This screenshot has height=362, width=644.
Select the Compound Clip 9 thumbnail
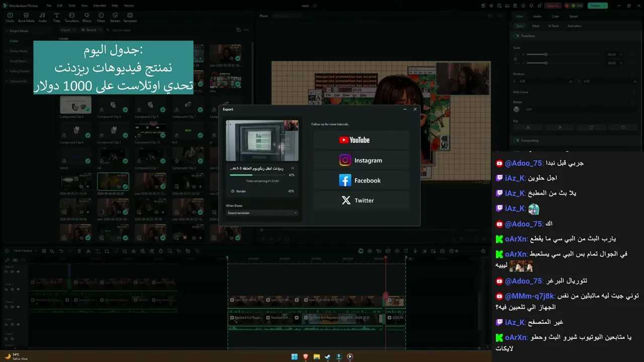(x=75, y=106)
